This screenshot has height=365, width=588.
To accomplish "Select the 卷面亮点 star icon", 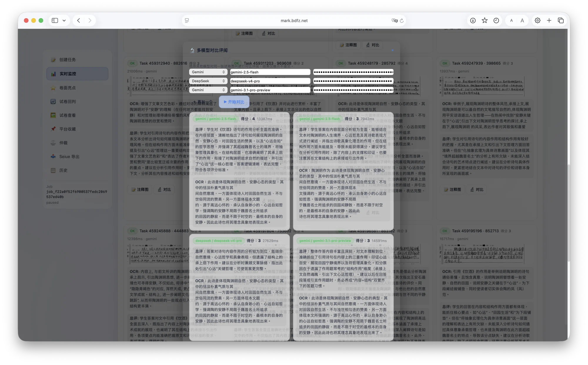I will click(54, 88).
